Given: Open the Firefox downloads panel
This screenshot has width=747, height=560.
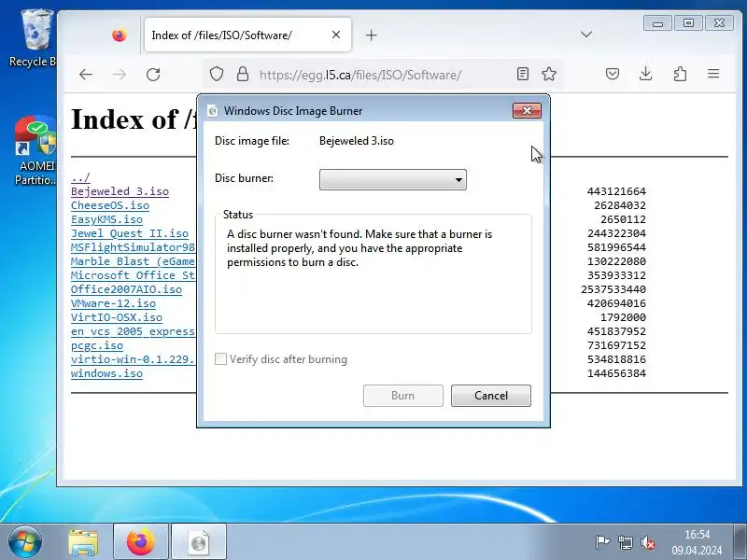Looking at the screenshot, I should 645,74.
